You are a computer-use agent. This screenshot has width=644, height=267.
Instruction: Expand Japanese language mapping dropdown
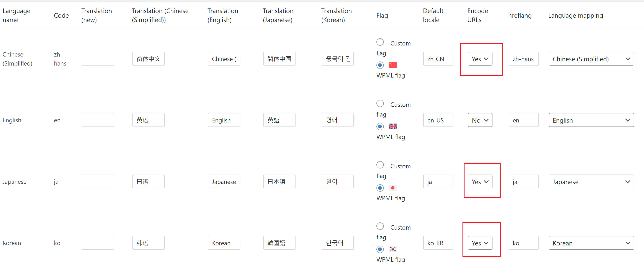pyautogui.click(x=591, y=182)
